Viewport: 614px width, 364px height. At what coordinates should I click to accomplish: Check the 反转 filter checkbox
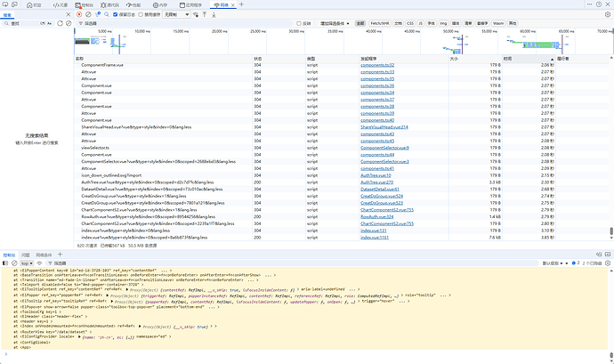coord(300,24)
